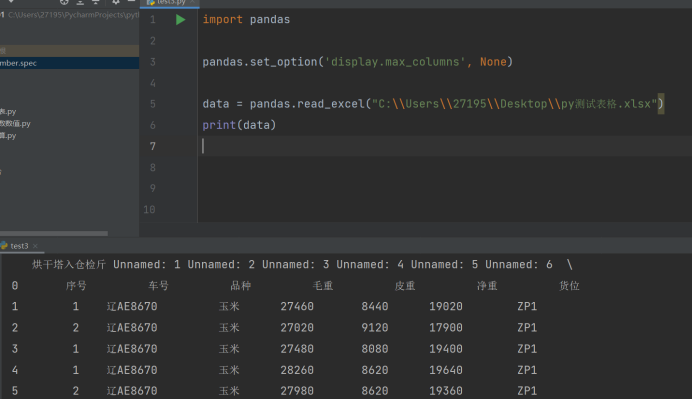Click value 27460 in output row 1
Viewport: 692px width, 400px height.
(x=297, y=306)
